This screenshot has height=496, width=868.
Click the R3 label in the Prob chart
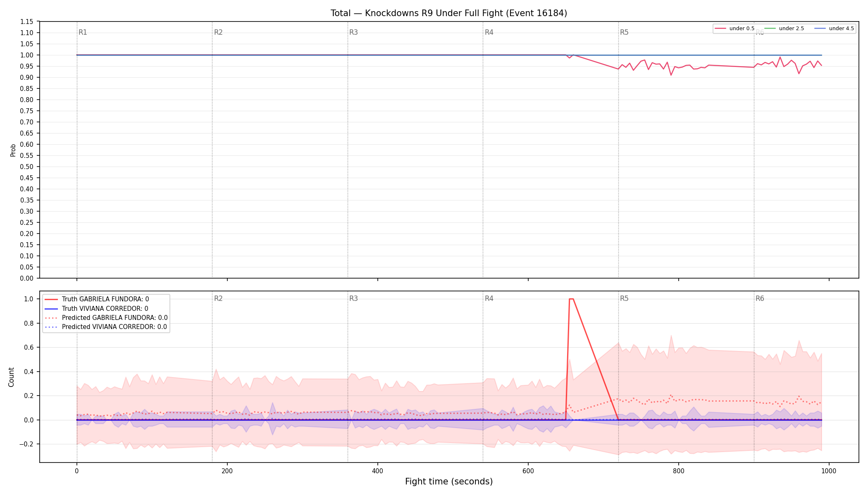353,32
